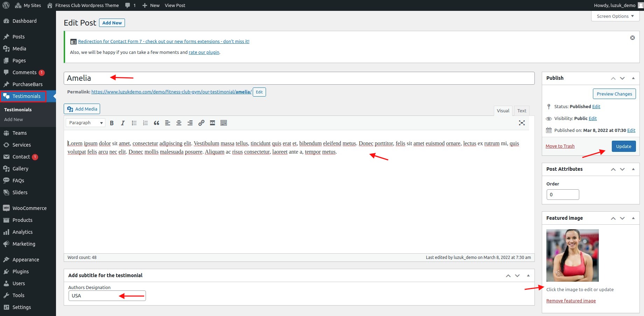Screen dimensions: 644x316
Task: Apply italic formatting in editor
Action: pos(122,123)
